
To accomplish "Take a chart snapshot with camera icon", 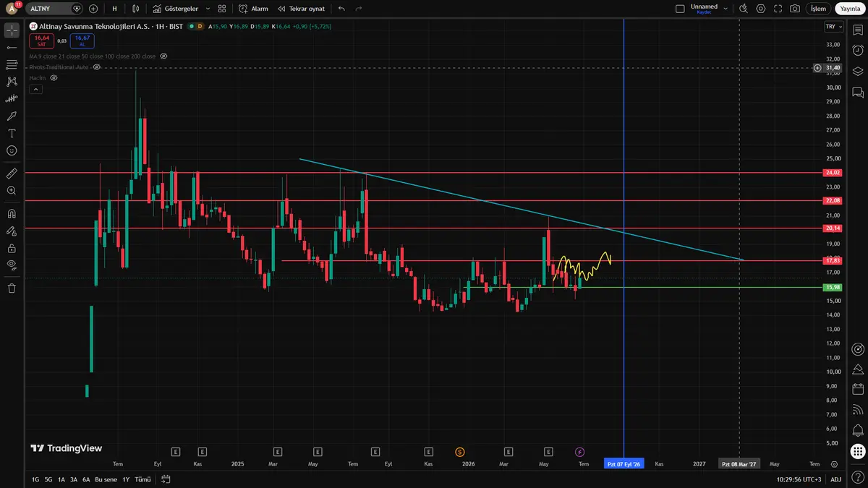I will (x=795, y=9).
